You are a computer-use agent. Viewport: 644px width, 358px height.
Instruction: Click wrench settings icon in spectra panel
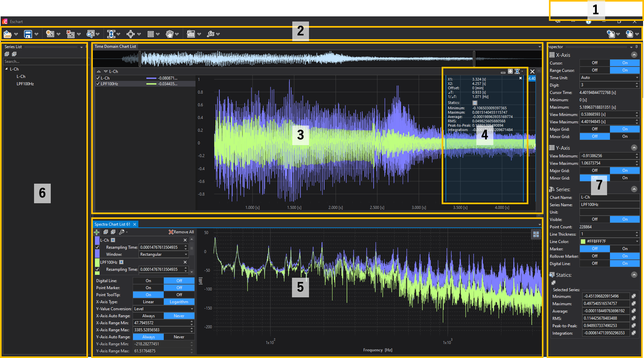(122, 232)
